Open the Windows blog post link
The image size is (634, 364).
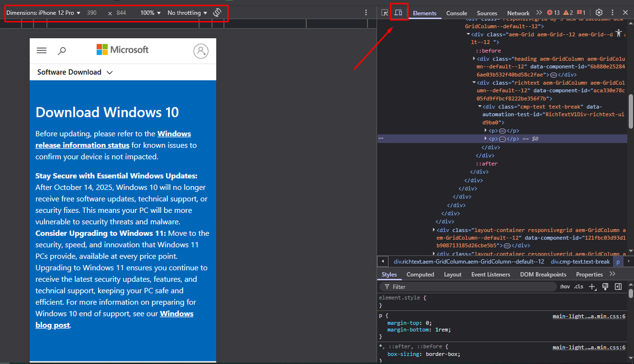[114, 319]
